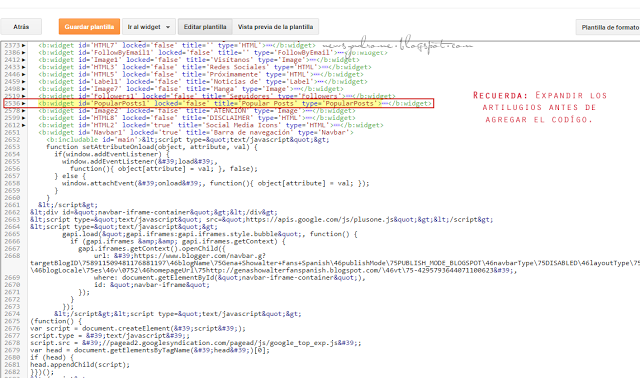Click var script createElement line
The image size is (640, 378).
(138, 329)
